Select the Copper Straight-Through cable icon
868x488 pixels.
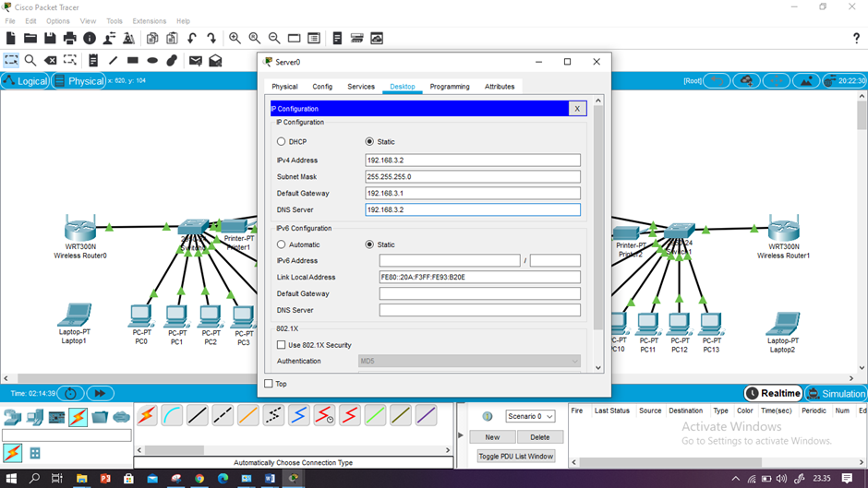click(197, 415)
